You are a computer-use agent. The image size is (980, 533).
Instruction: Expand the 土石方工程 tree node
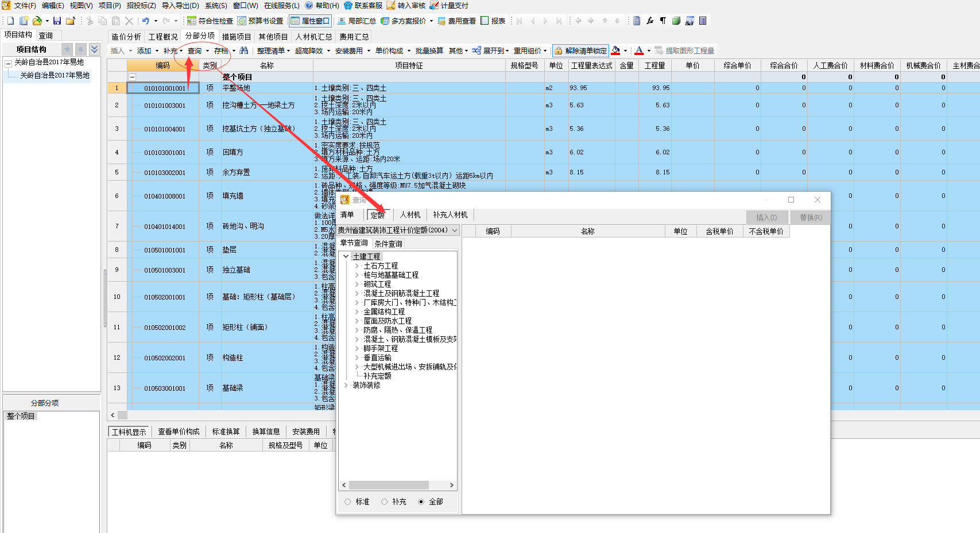(x=357, y=266)
